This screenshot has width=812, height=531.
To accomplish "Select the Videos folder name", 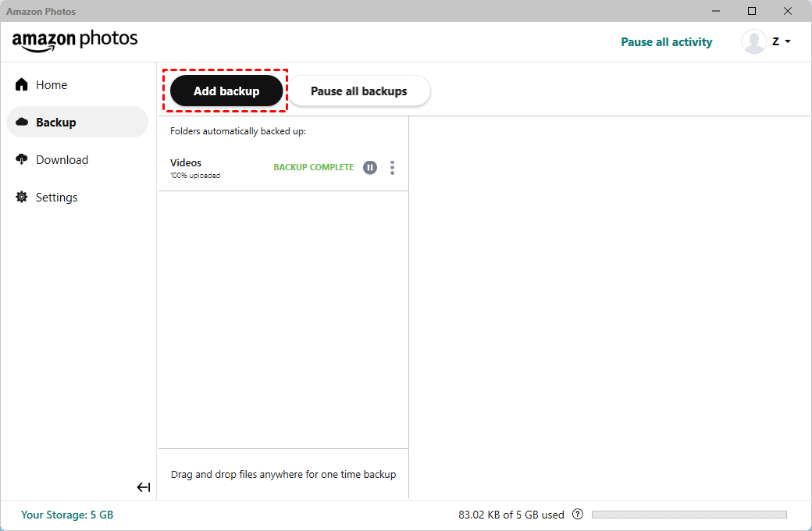I will (x=185, y=162).
